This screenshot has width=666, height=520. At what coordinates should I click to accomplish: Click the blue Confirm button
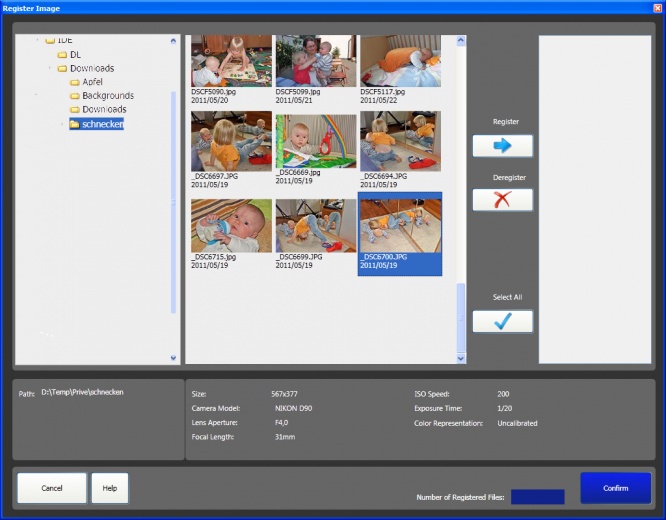click(x=615, y=488)
